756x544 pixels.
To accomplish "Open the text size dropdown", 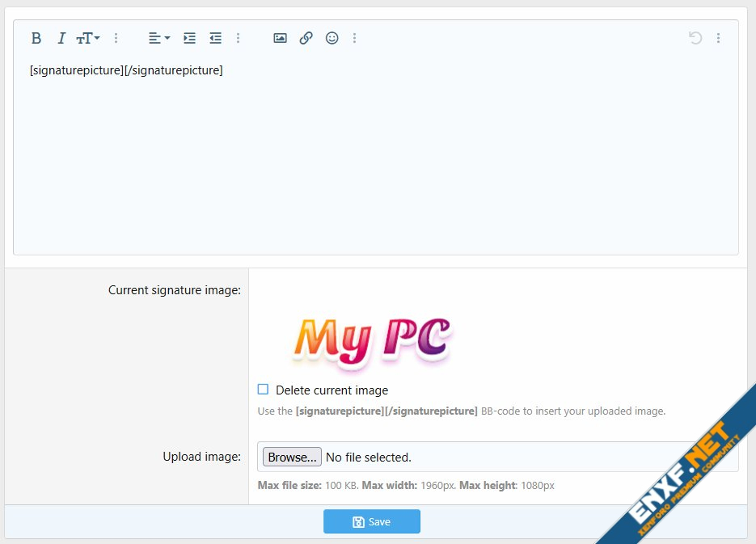I will 87,38.
